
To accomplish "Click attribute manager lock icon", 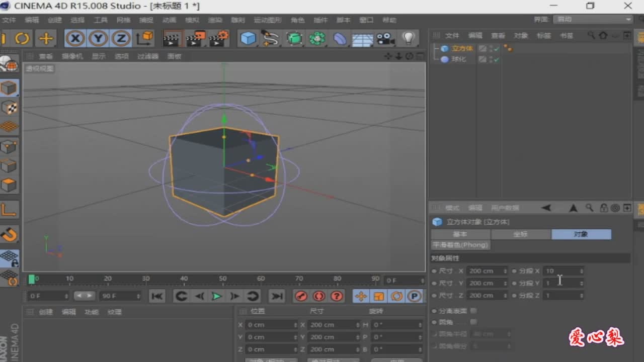I will pyautogui.click(x=603, y=208).
